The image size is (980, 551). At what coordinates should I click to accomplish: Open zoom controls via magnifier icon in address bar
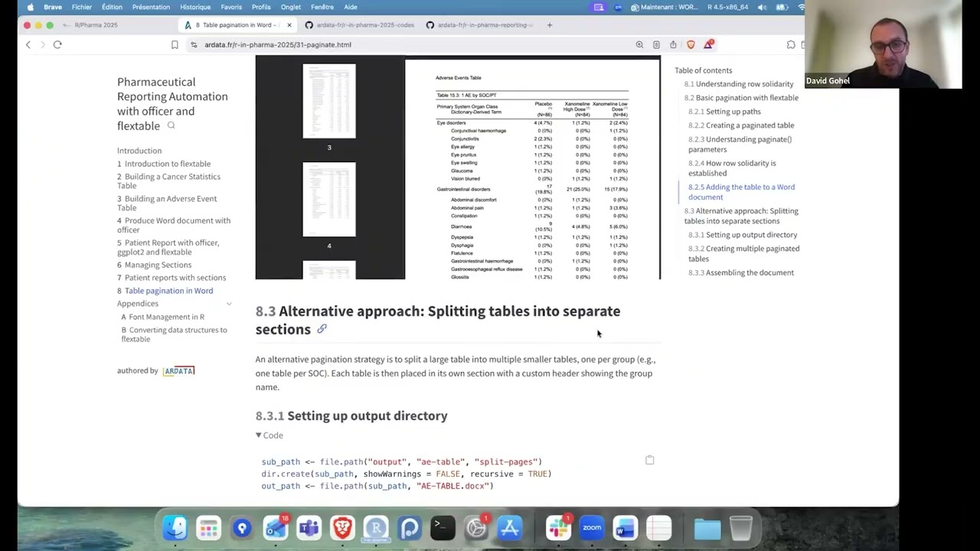click(639, 44)
